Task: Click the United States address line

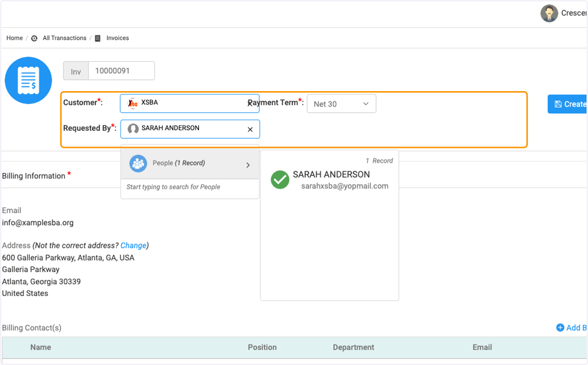Action: click(25, 293)
